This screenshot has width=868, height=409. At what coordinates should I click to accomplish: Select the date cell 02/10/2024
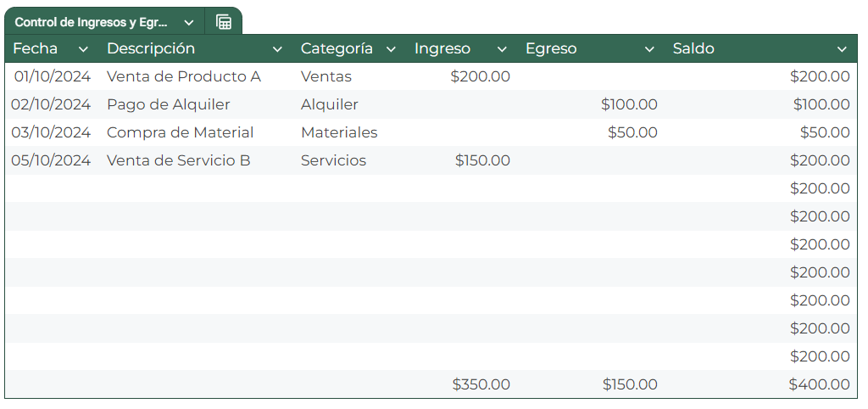pyautogui.click(x=51, y=104)
